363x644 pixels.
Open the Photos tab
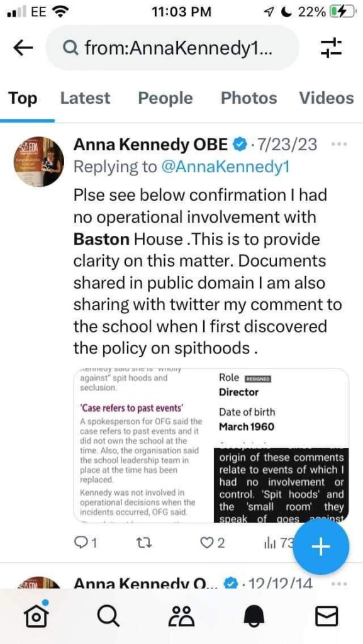coord(249,98)
